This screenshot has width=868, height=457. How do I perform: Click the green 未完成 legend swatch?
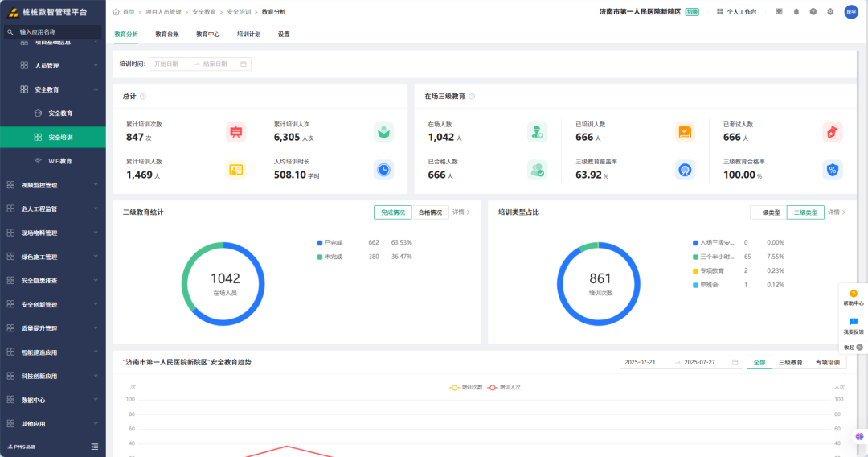(319, 257)
